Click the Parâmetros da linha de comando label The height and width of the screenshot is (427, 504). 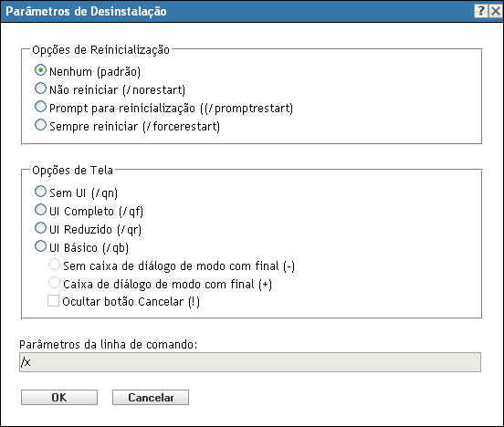(x=109, y=344)
